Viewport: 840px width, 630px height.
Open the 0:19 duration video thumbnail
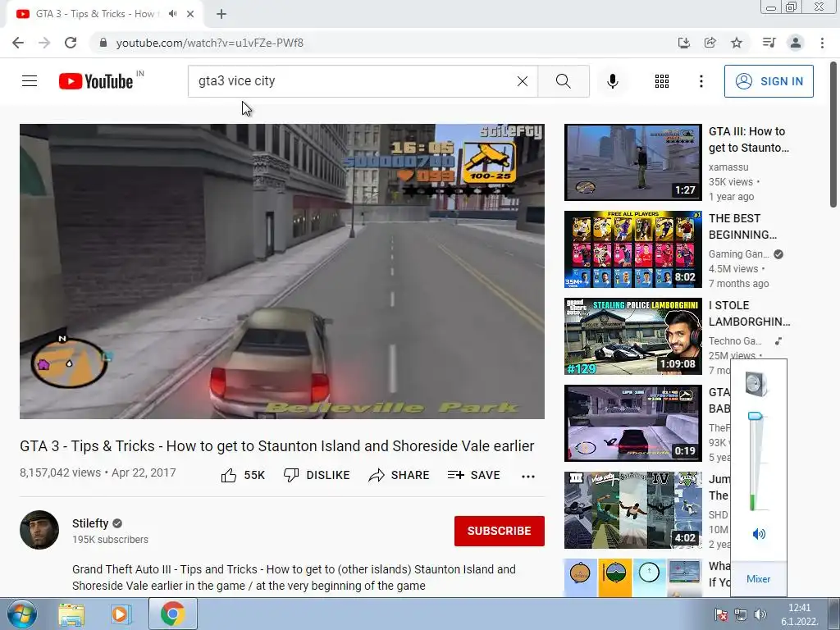coord(632,423)
